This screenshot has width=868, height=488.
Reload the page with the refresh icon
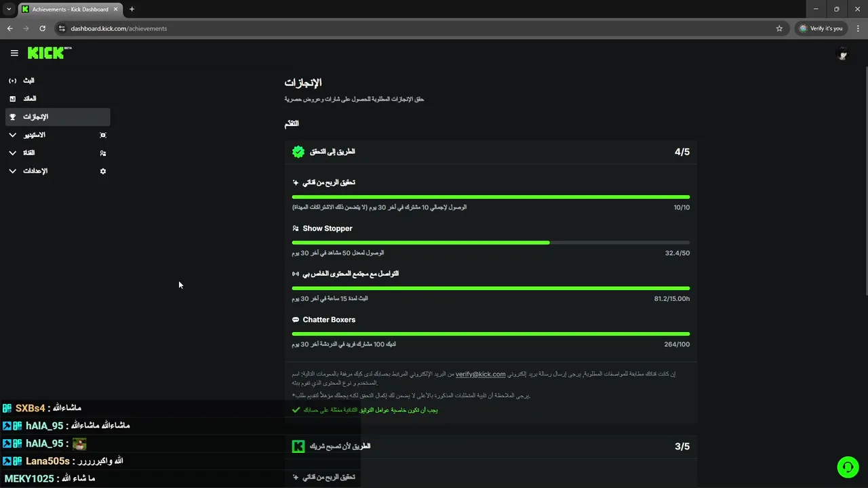click(42, 28)
